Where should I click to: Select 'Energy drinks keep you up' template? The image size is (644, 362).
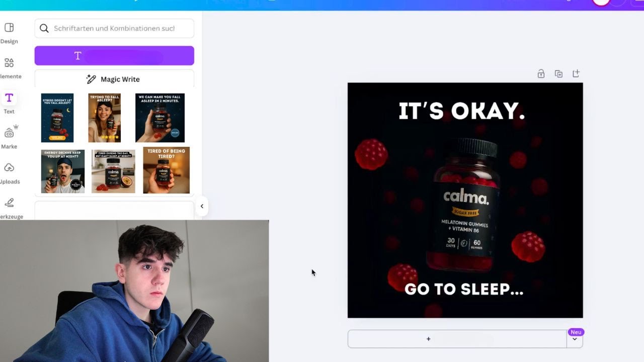tap(63, 171)
